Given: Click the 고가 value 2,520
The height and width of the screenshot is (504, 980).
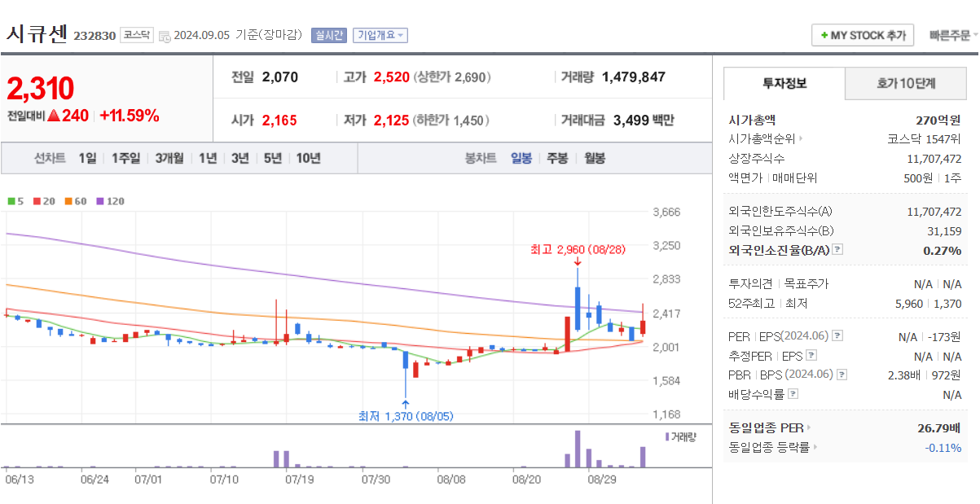Looking at the screenshot, I should 392,77.
